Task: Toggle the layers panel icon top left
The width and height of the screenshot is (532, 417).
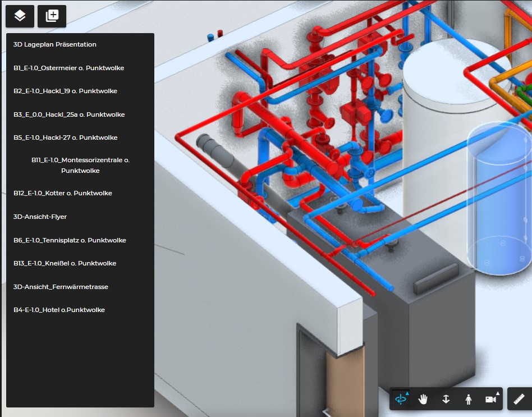Action: tap(20, 16)
